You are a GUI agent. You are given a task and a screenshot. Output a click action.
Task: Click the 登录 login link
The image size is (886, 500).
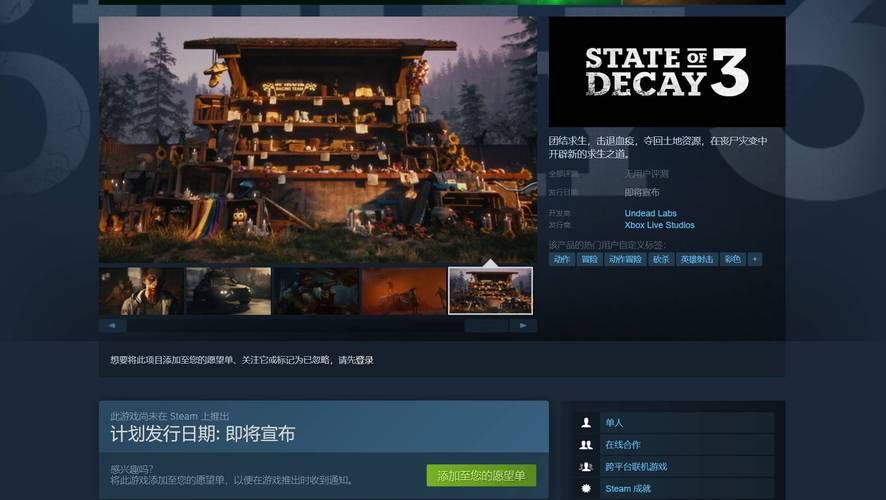click(x=364, y=360)
